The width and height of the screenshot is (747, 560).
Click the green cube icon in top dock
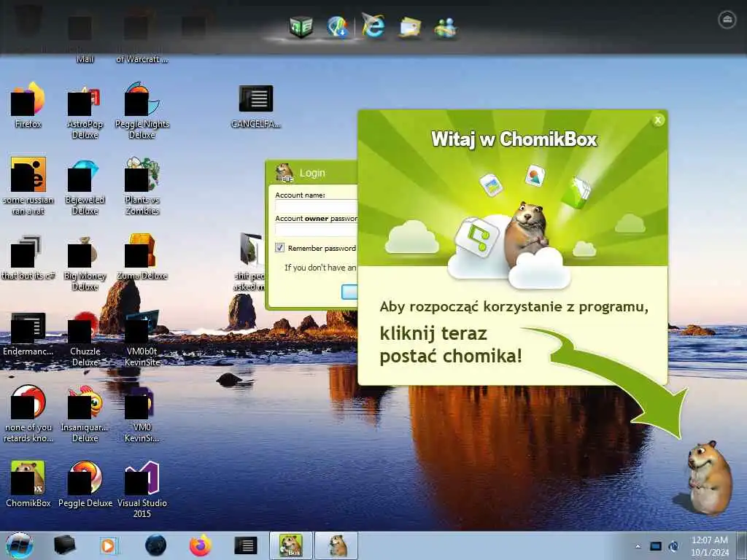(x=301, y=26)
